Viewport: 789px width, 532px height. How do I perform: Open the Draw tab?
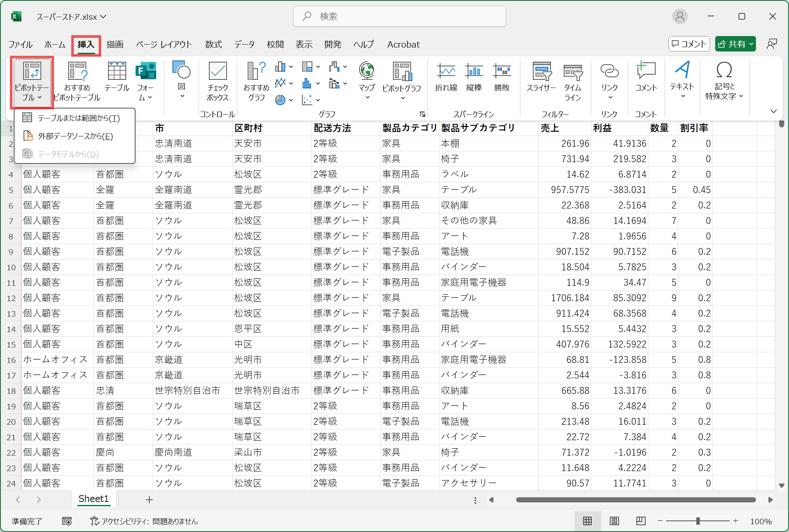coord(115,45)
